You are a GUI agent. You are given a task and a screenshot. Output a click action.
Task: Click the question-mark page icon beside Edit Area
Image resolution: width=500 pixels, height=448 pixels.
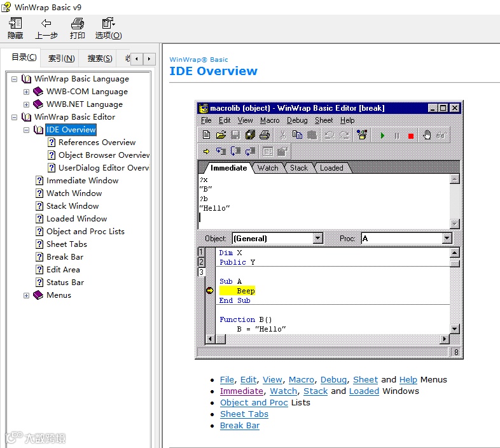39,270
